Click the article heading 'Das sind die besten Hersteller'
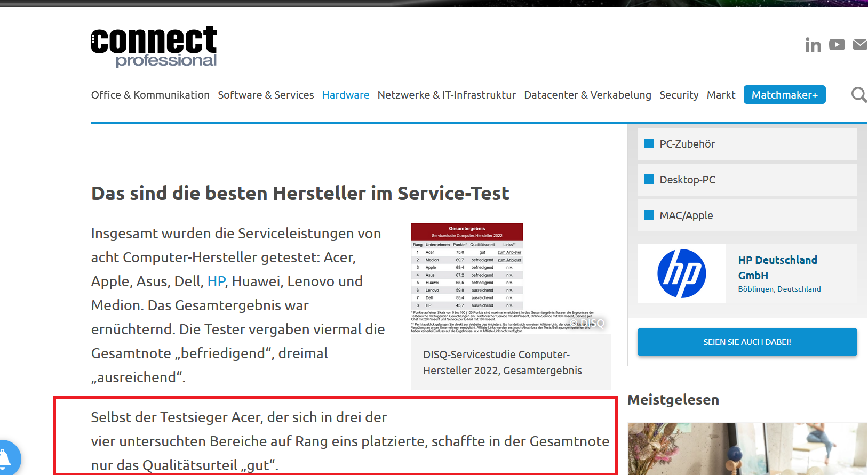 (x=300, y=193)
